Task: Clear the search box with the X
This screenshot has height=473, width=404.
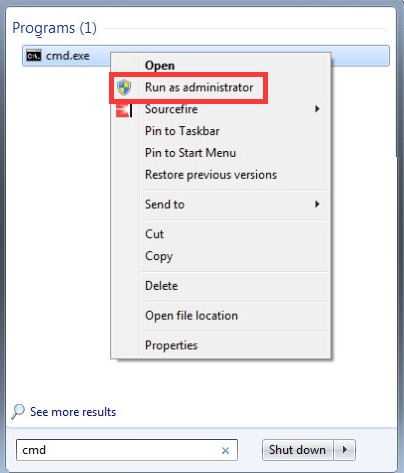Action: 225,450
